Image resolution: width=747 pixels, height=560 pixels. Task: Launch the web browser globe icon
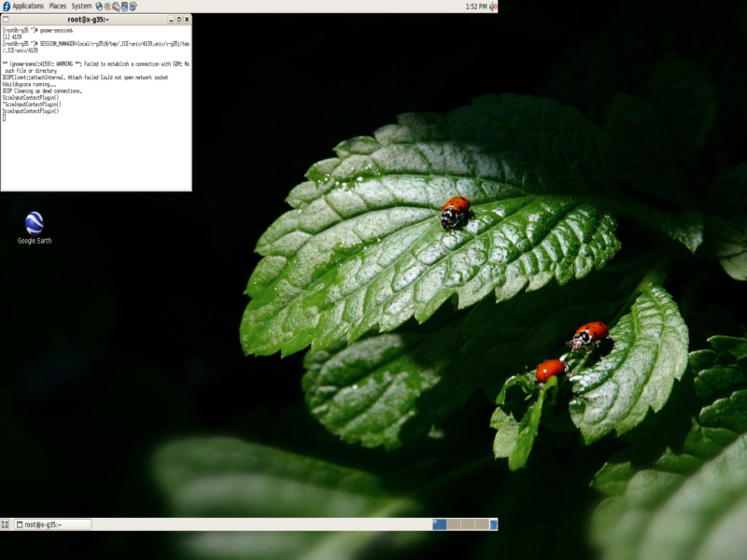click(x=99, y=7)
